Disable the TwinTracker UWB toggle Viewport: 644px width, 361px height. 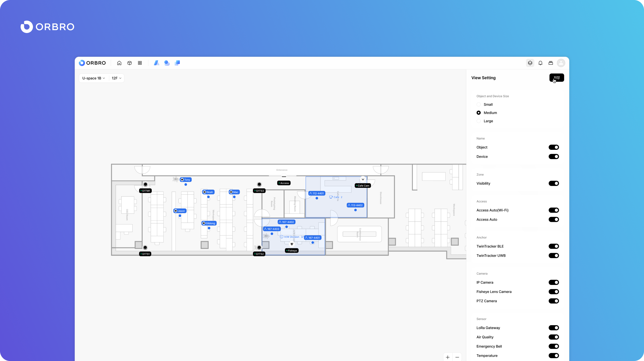(x=554, y=256)
